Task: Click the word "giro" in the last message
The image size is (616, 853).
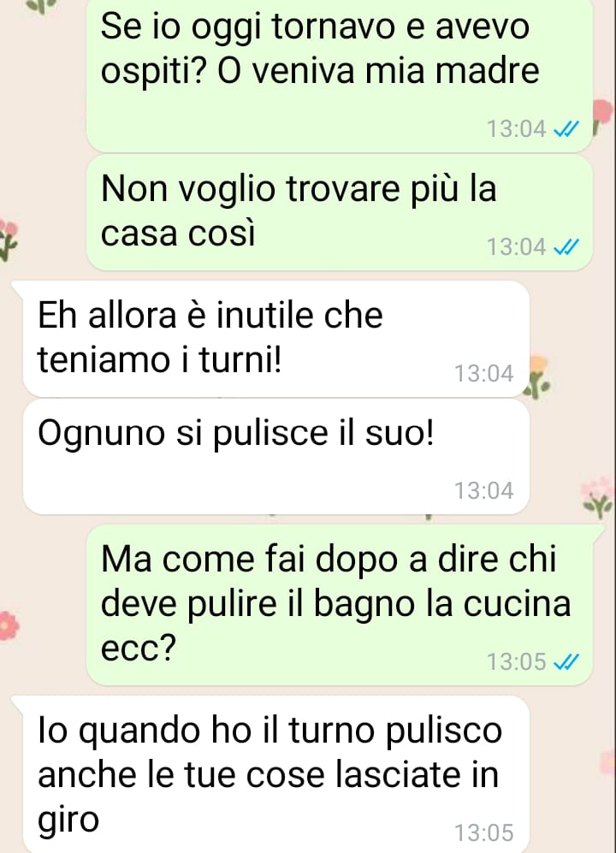Action: click(x=68, y=820)
